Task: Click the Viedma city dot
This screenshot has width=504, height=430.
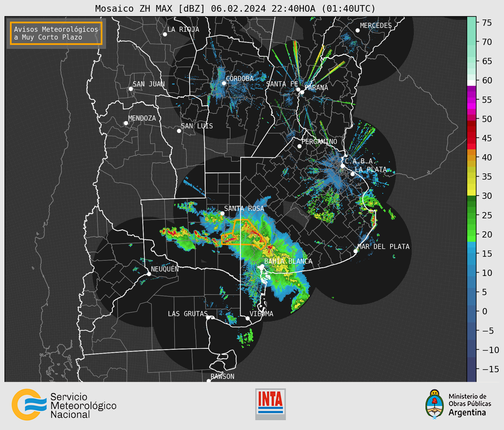Action: pyautogui.click(x=248, y=318)
